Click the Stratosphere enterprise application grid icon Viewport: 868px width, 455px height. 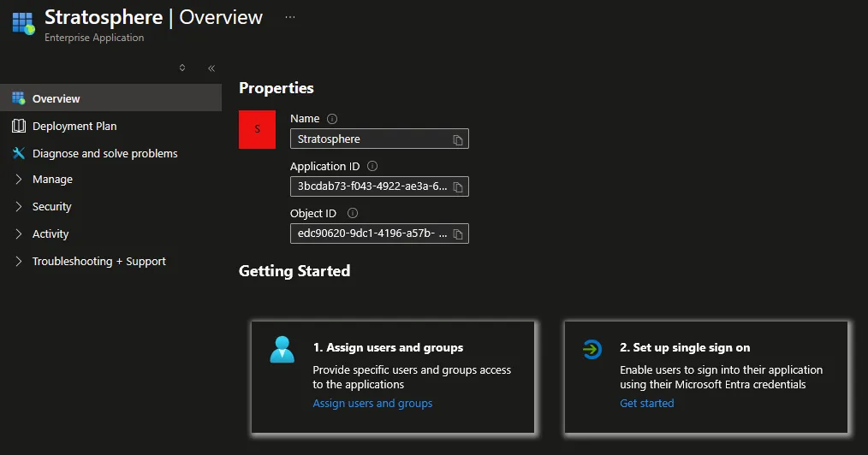pyautogui.click(x=23, y=23)
